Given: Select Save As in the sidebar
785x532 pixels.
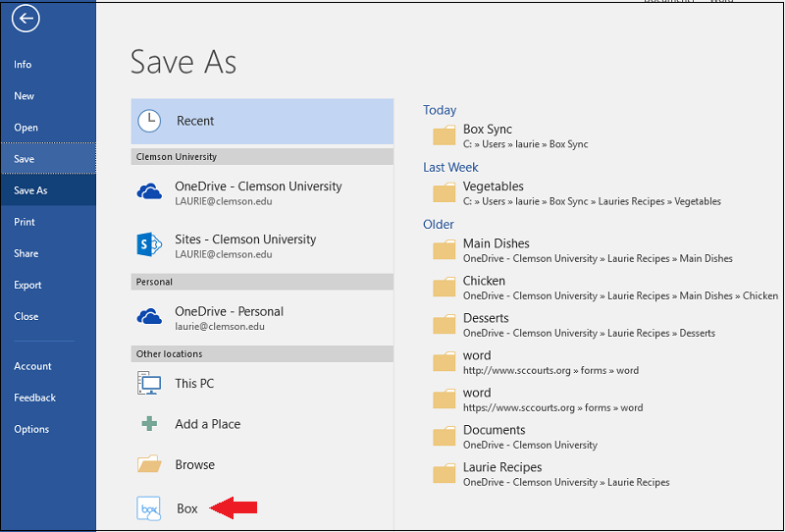Looking at the screenshot, I should pyautogui.click(x=48, y=190).
